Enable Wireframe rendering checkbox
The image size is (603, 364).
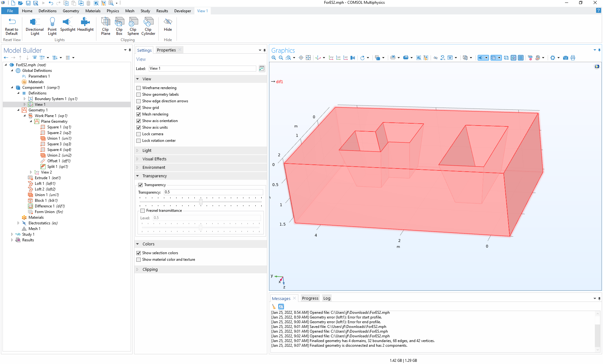139,88
